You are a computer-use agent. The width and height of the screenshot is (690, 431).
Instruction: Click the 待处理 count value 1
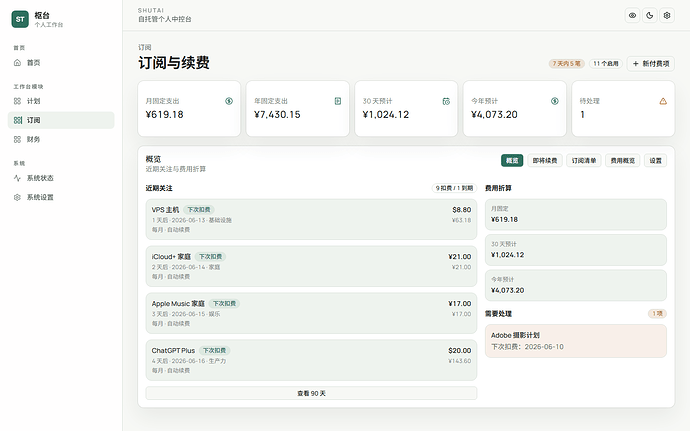[x=582, y=114]
